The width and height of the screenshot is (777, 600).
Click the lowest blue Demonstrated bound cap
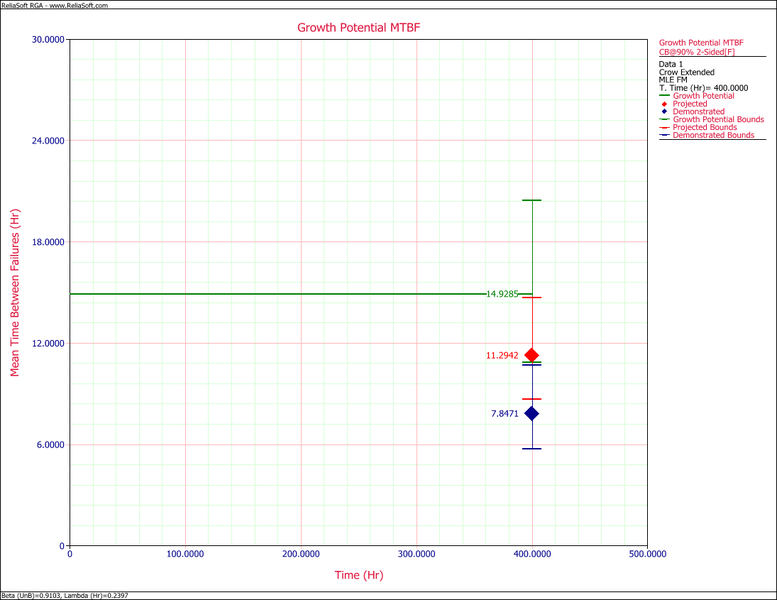[532, 448]
